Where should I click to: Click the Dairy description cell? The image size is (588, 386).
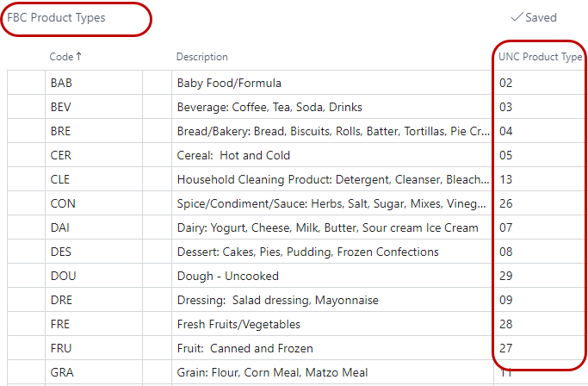point(327,228)
